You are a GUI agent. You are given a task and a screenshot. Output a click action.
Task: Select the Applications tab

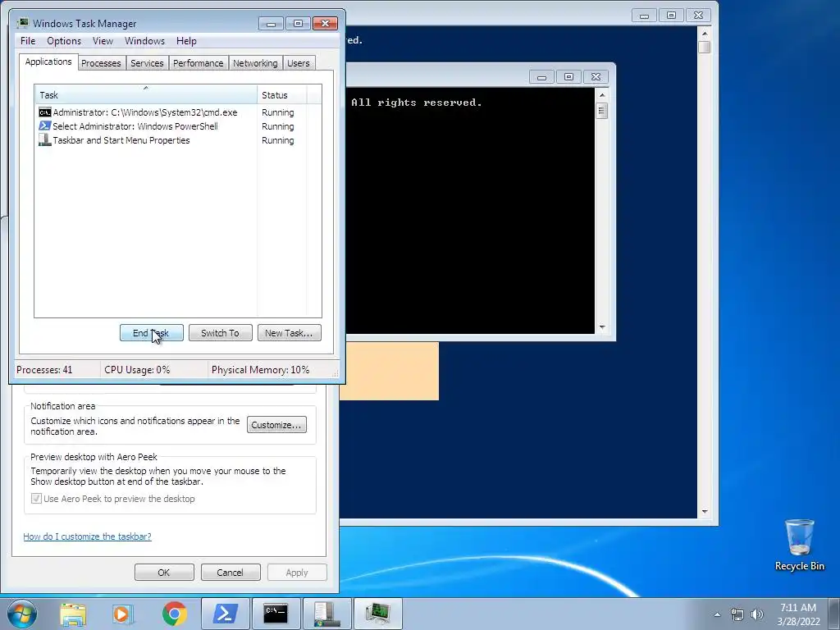[x=48, y=62]
